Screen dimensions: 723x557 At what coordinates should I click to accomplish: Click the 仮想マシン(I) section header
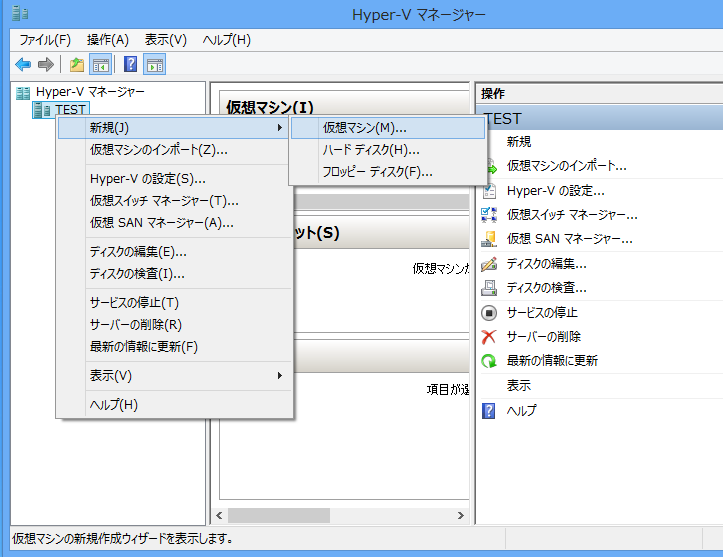coord(270,107)
